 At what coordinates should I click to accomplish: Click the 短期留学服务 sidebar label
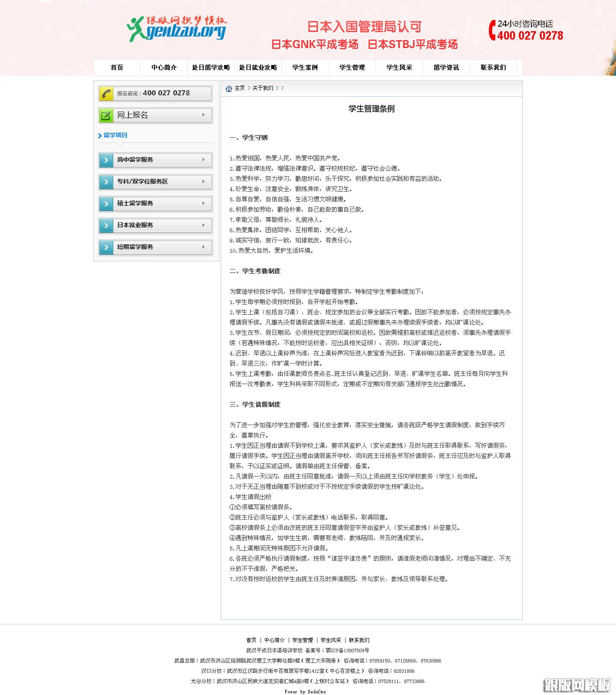pyautogui.click(x=135, y=247)
